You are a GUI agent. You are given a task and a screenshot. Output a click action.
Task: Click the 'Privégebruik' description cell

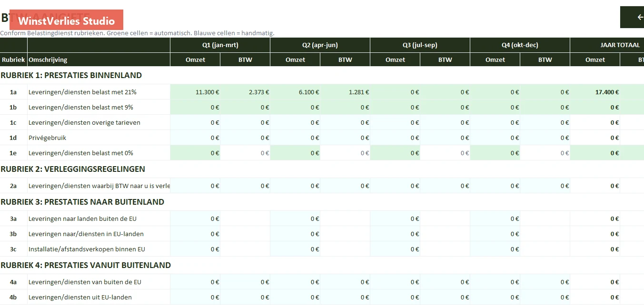pyautogui.click(x=99, y=138)
